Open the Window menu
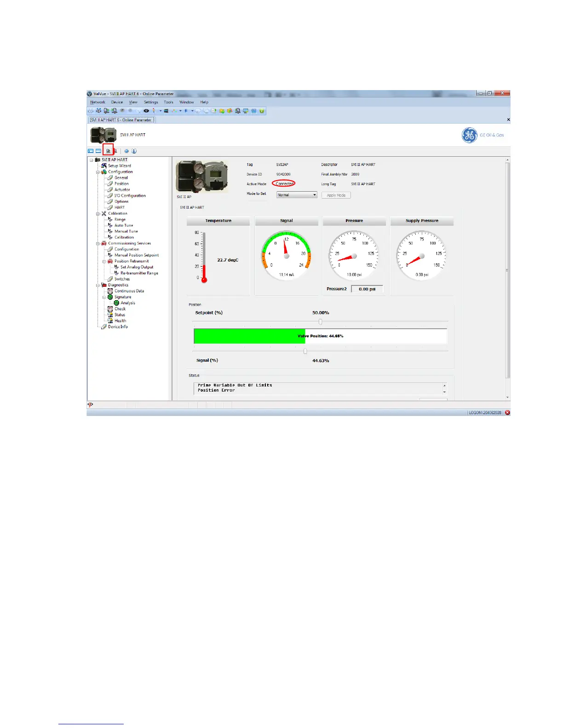 coord(186,102)
